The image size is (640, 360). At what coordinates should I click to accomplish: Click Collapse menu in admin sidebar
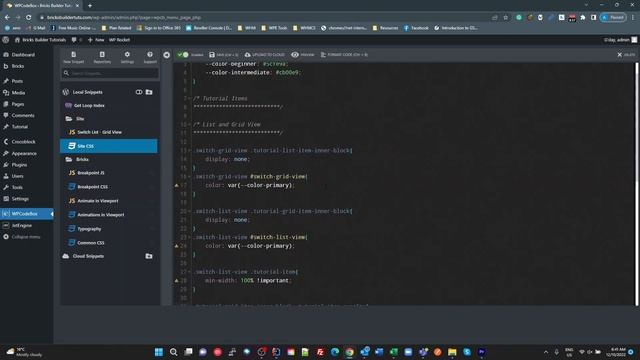point(27,237)
